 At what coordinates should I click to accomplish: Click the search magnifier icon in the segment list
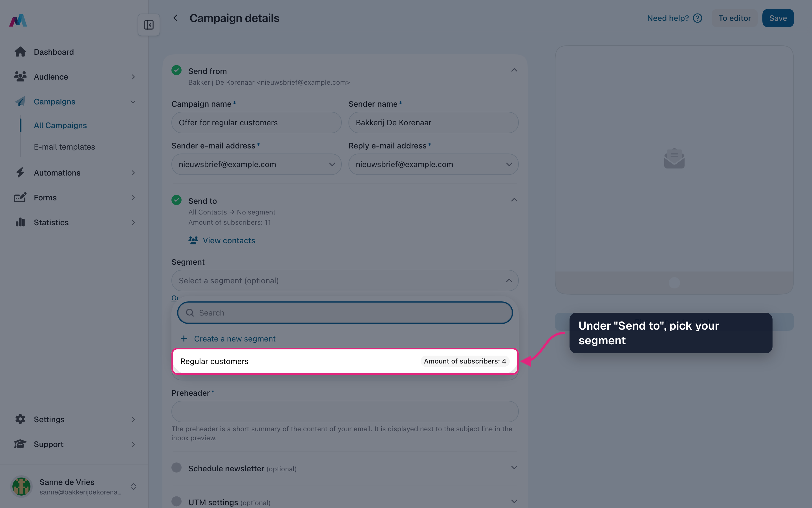point(190,313)
